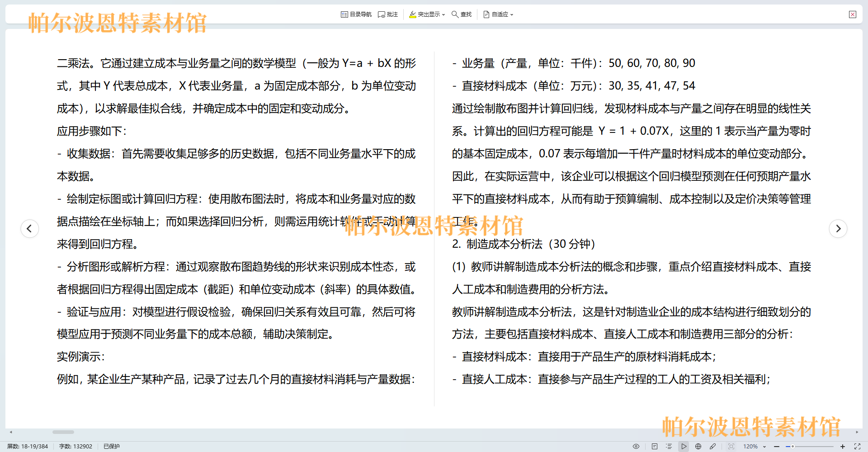Click the text 实例演示:
Image resolution: width=868 pixels, height=452 pixels.
[81, 357]
